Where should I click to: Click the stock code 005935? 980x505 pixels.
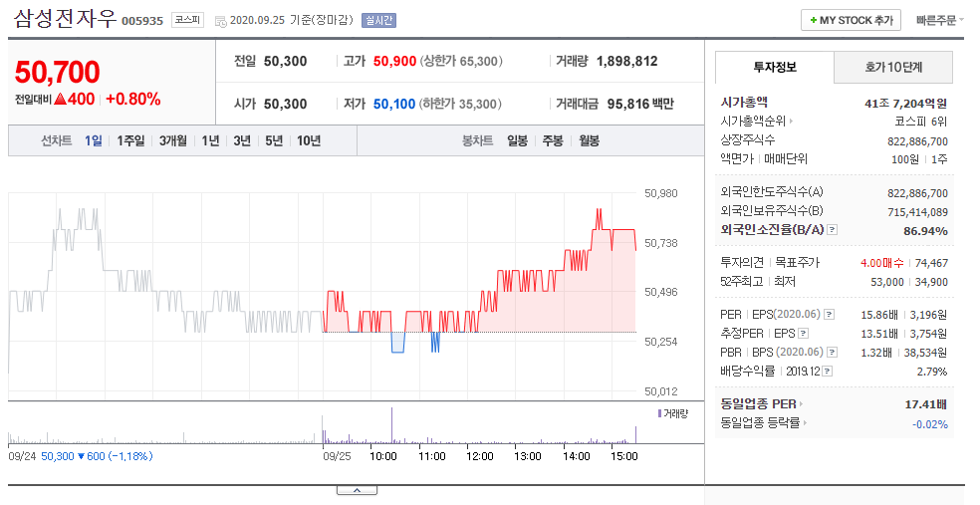141,21
